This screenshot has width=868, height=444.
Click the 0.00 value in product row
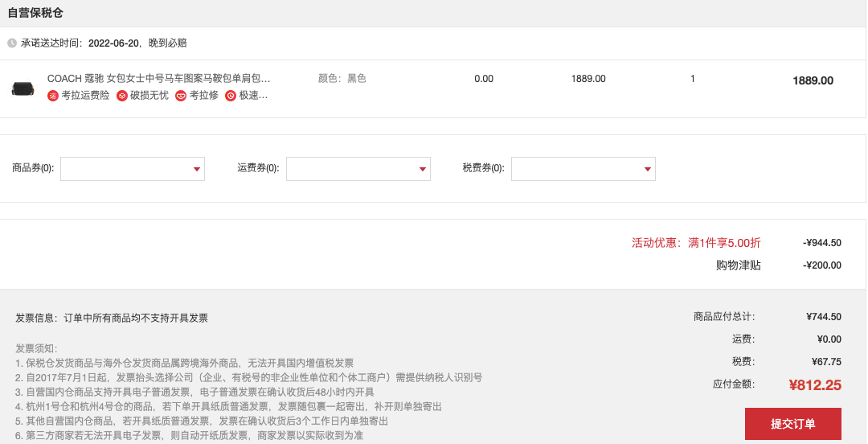pos(484,79)
